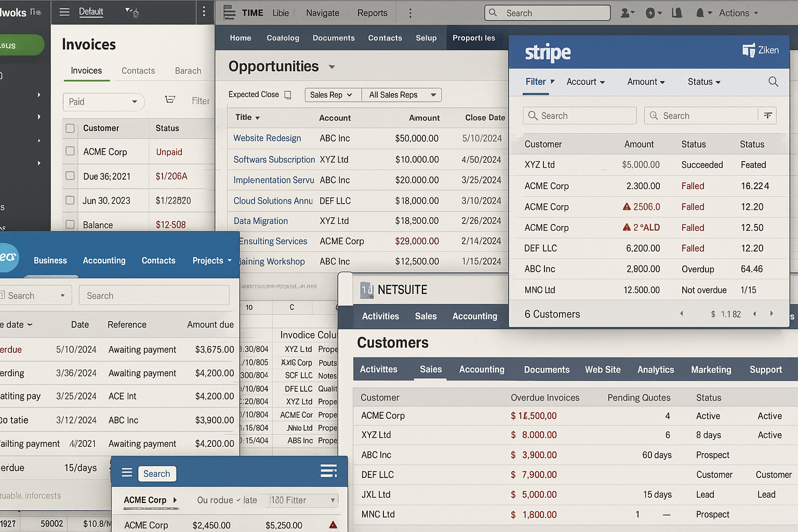Click the round logo in Business nav bar
The height and width of the screenshot is (532, 798).
[7, 257]
